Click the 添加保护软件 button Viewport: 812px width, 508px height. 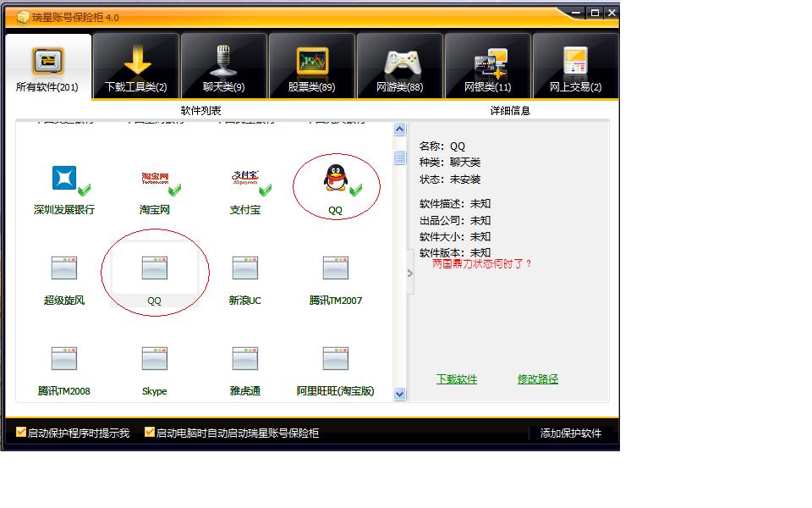[571, 433]
